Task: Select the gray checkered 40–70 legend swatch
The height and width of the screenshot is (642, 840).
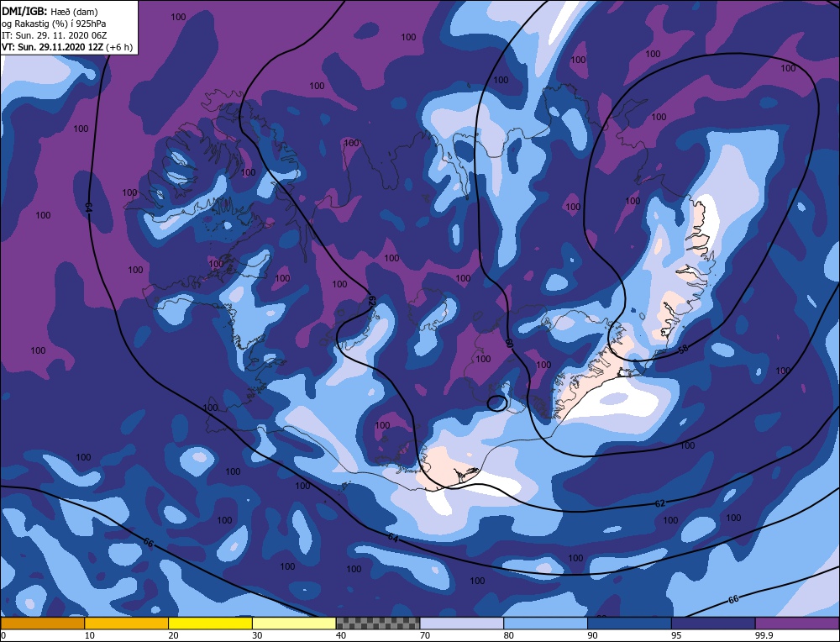Action: tap(378, 623)
